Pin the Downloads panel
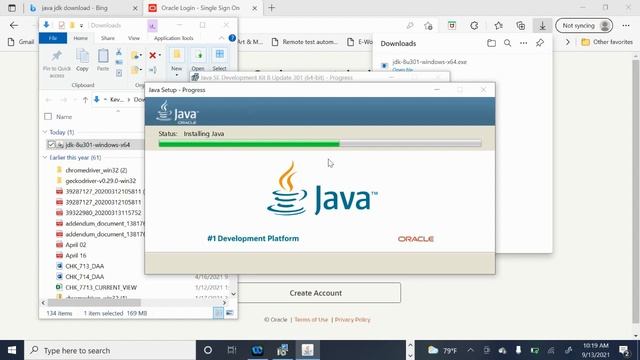This screenshot has height=360, width=640. (540, 43)
